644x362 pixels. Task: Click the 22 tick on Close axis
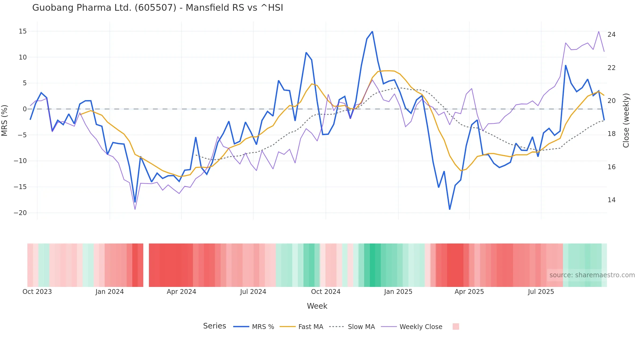point(612,68)
